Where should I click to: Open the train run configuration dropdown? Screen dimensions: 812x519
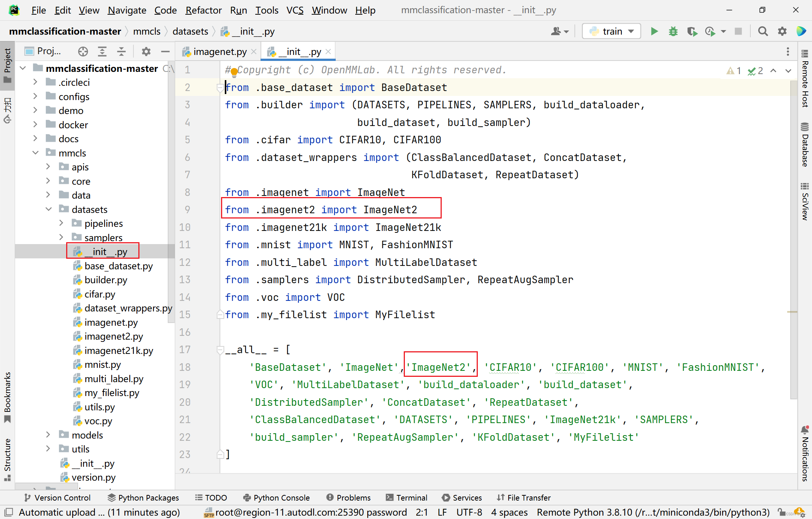[x=611, y=31]
